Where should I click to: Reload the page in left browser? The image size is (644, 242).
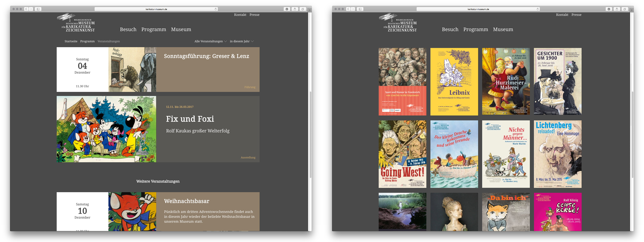click(216, 9)
